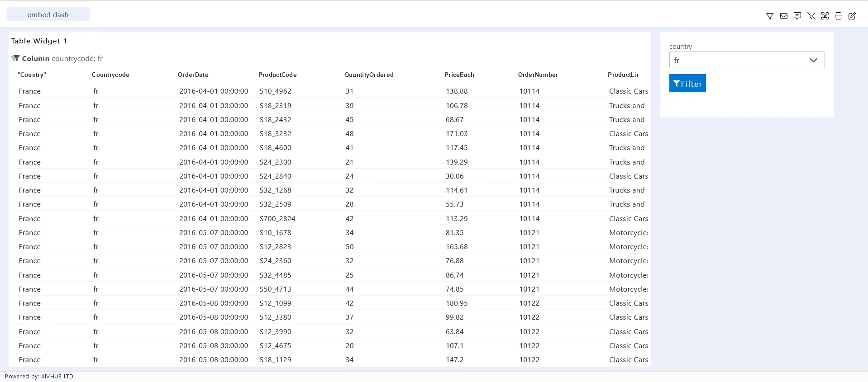Take a dashboard screenshot with camera icon
This screenshot has height=382, width=868.
pyautogui.click(x=825, y=16)
